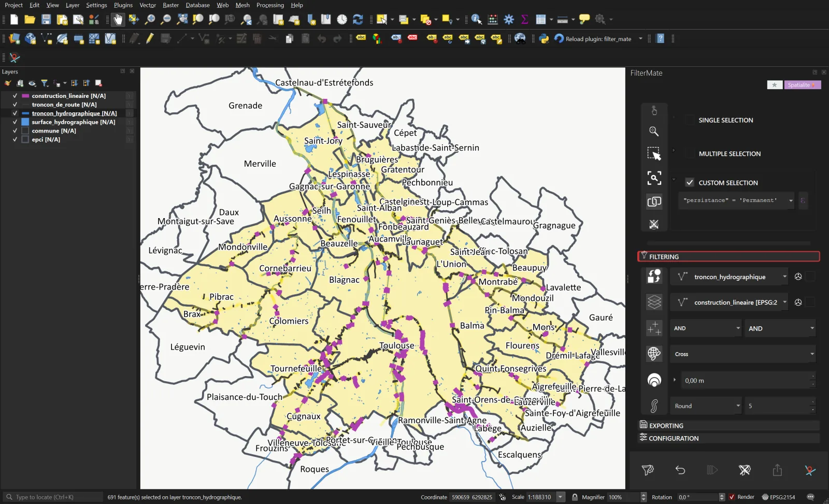Click the FilterMate identify pointer icon

(654, 110)
